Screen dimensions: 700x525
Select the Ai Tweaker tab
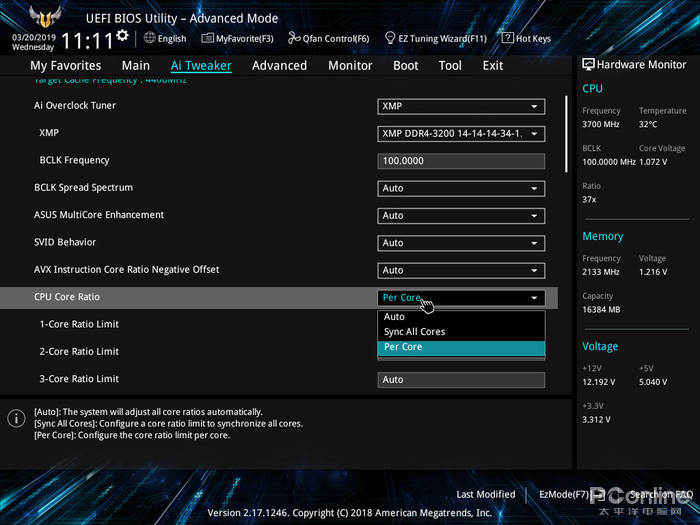[x=201, y=66]
